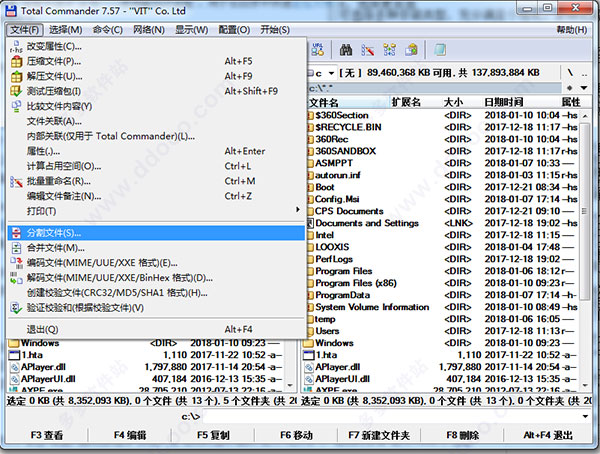Screen dimensions: 600x454
Task: Open the URL FTP connection toolbar icon
Action: [318, 50]
